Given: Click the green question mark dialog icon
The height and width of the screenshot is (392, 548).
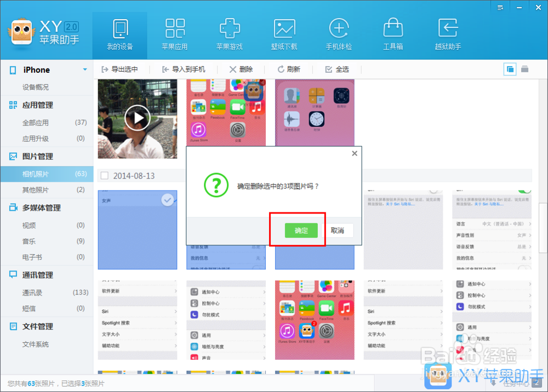Looking at the screenshot, I should pos(216,185).
